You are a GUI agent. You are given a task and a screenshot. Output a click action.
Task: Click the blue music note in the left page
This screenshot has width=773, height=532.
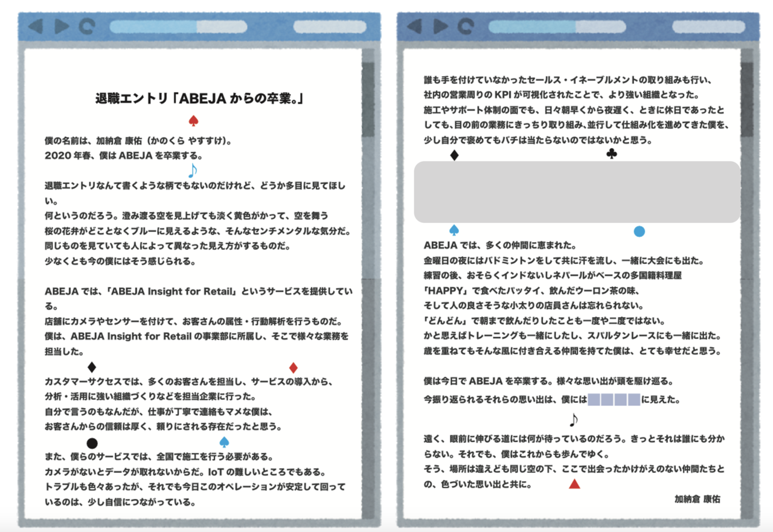[x=193, y=170]
